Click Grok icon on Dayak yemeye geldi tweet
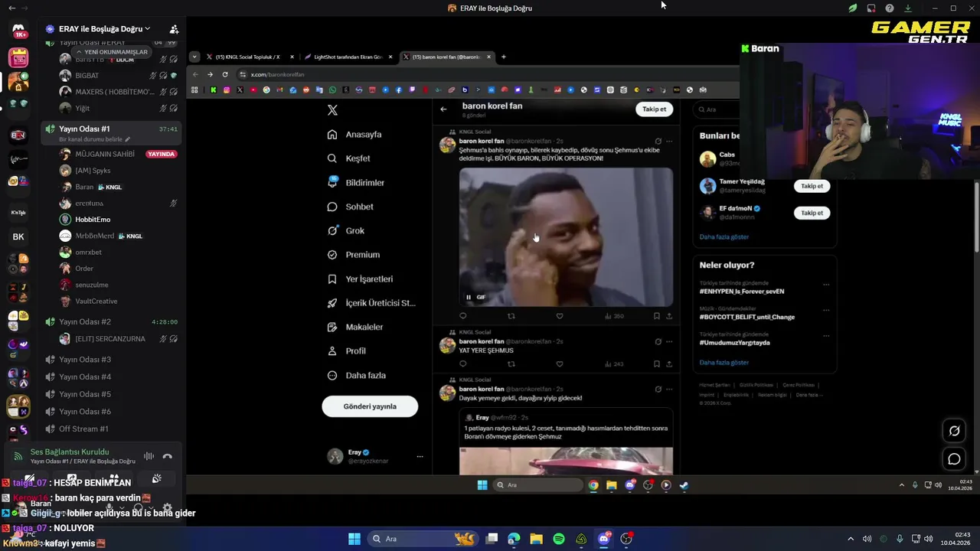Screen dimensions: 980x551 [658, 390]
